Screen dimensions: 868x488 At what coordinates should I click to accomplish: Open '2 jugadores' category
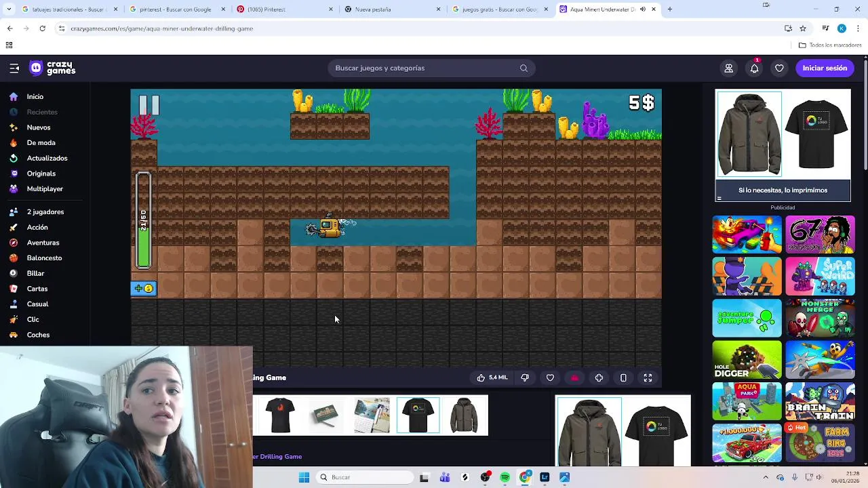pyautogui.click(x=45, y=212)
